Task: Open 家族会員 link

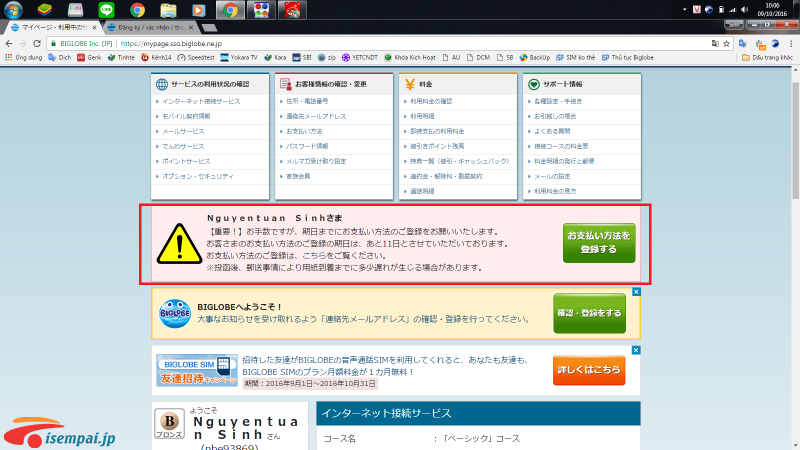Action: point(298,176)
